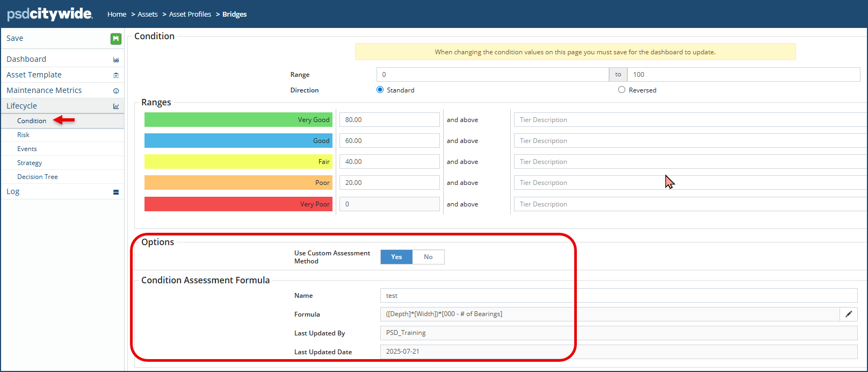
Task: Select the Standard direction radio button
Action: (380, 90)
